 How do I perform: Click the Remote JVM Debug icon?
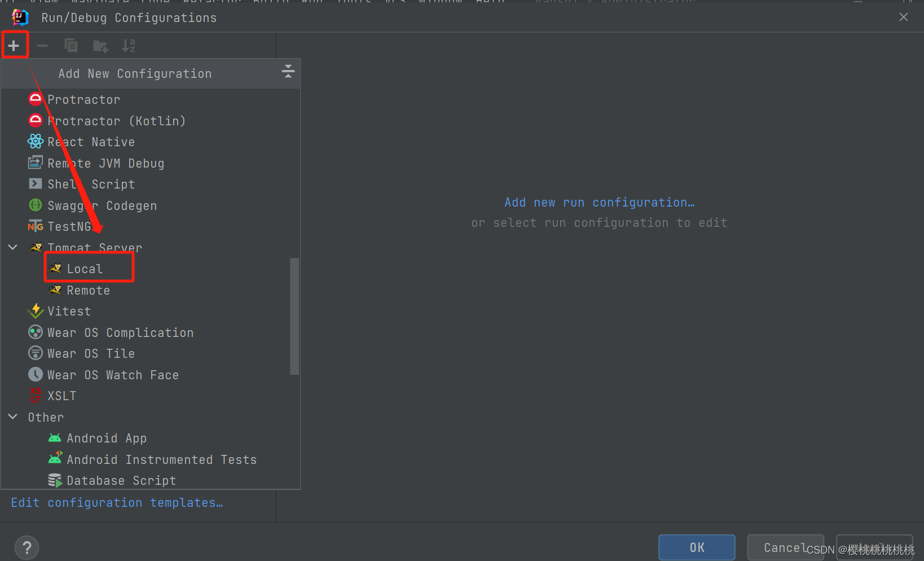point(36,163)
